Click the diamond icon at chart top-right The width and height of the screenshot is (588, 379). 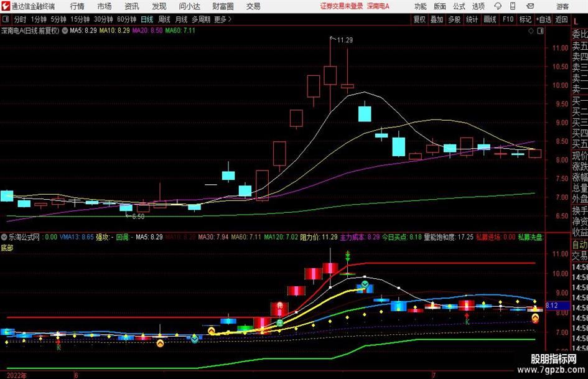531,31
